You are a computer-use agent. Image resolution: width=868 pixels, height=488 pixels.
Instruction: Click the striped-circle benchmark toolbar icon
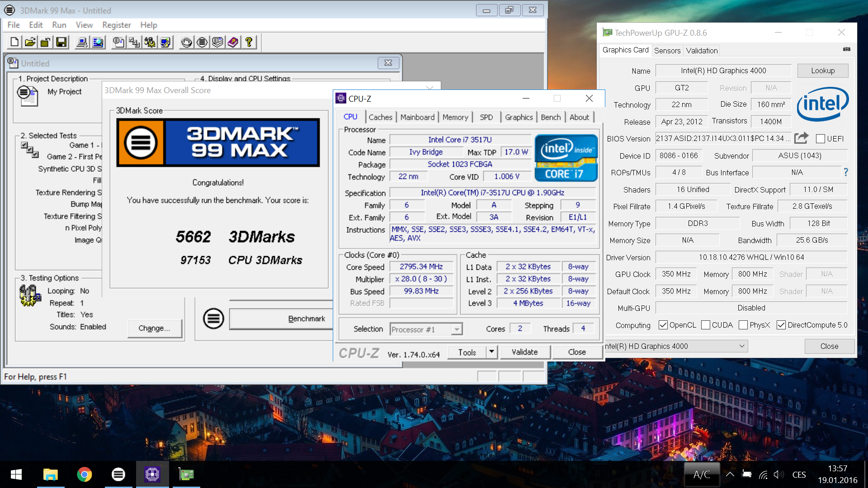point(202,42)
